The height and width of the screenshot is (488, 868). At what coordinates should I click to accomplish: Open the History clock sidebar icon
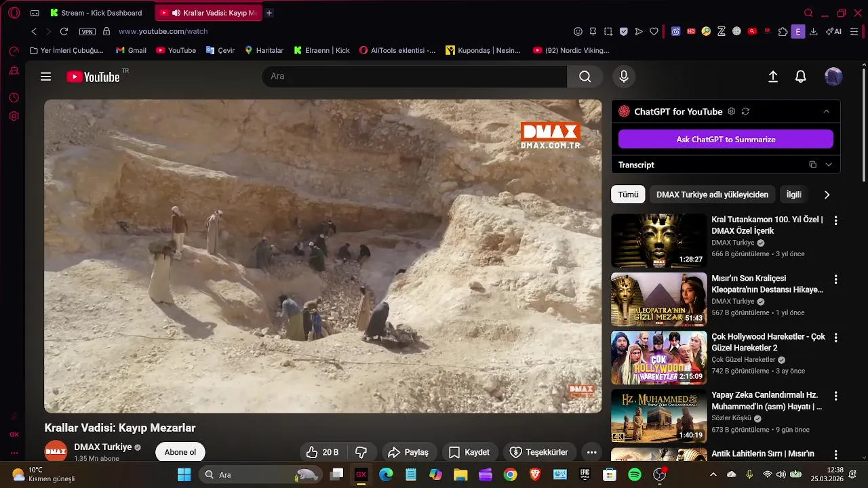click(14, 98)
